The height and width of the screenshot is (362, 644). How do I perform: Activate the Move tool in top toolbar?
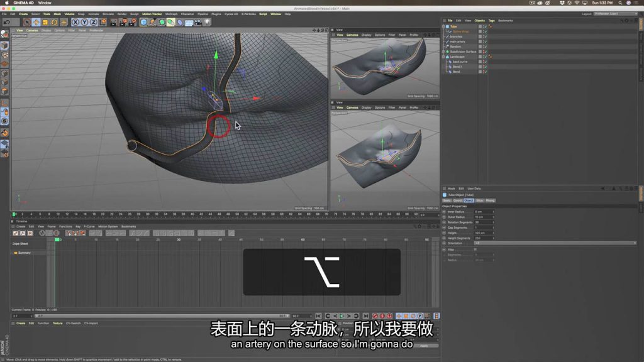tap(36, 22)
